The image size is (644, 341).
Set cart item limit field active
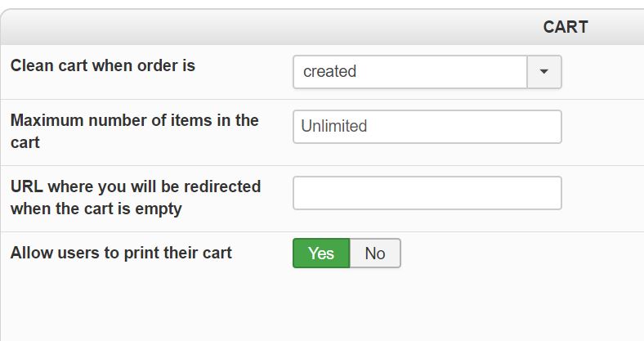coord(427,127)
